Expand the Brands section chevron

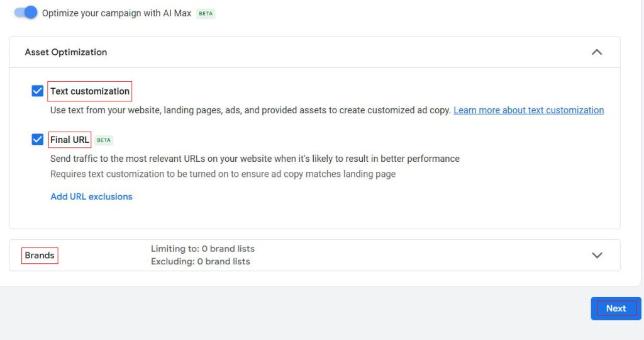tap(597, 255)
